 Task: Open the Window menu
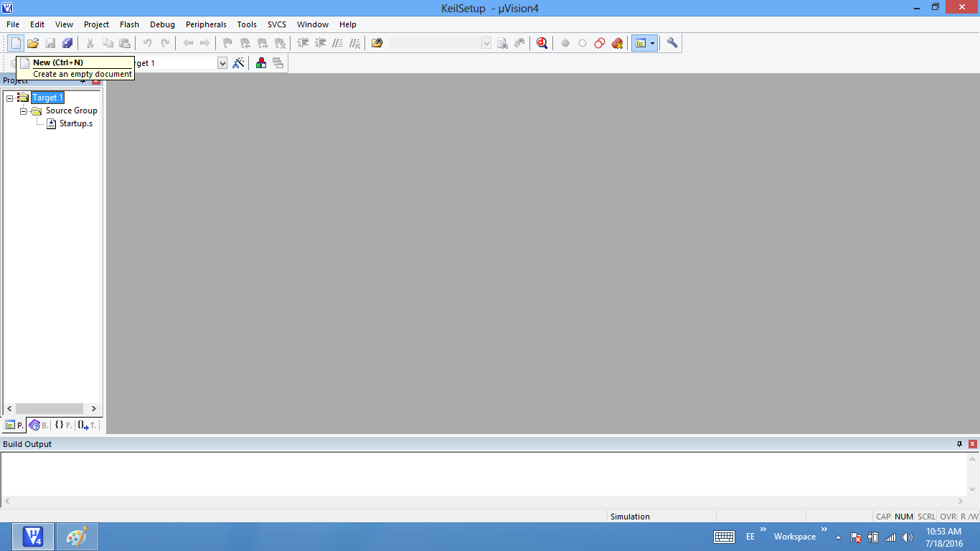(x=313, y=24)
